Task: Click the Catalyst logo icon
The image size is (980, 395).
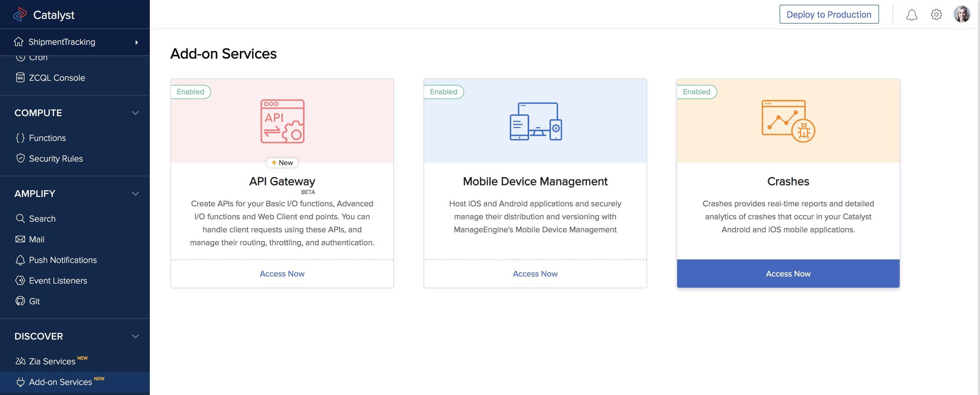Action: click(20, 15)
